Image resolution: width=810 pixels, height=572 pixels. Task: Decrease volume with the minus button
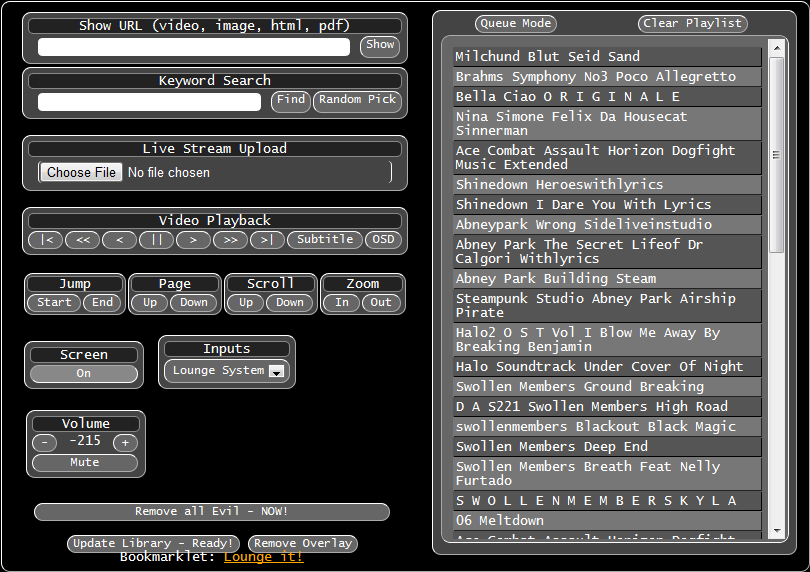point(45,442)
